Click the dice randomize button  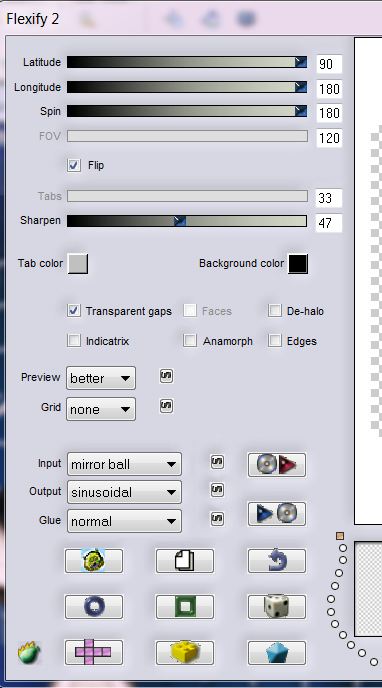pyautogui.click(x=277, y=607)
